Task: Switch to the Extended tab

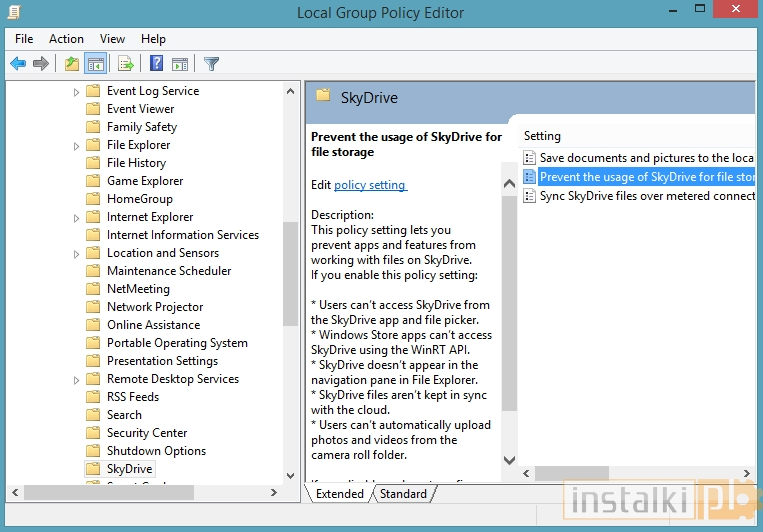Action: pos(340,494)
